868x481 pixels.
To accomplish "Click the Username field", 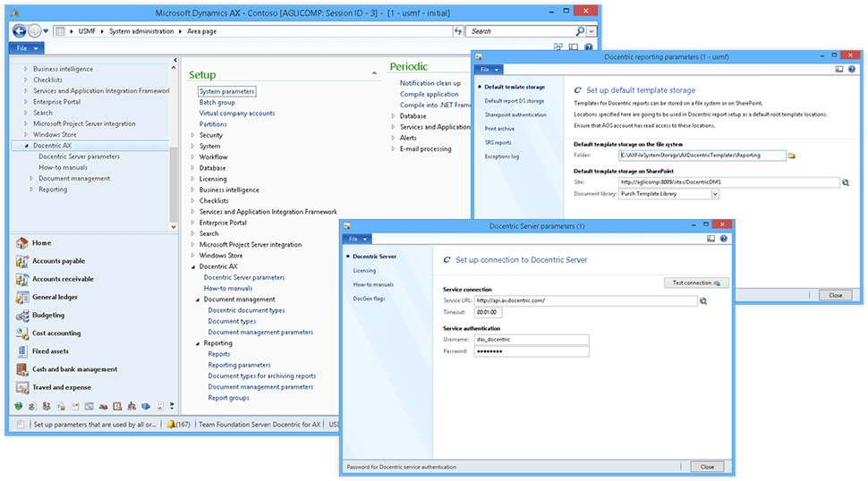I will tap(532, 340).
